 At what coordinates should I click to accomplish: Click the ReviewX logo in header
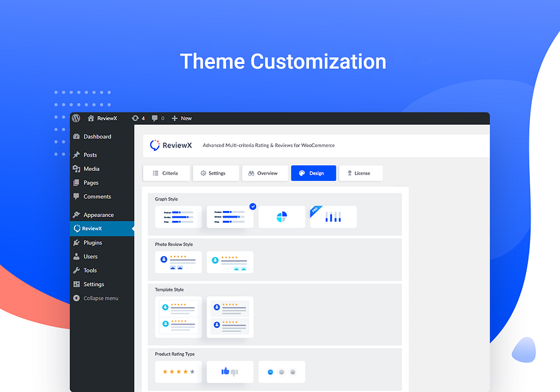(x=171, y=145)
